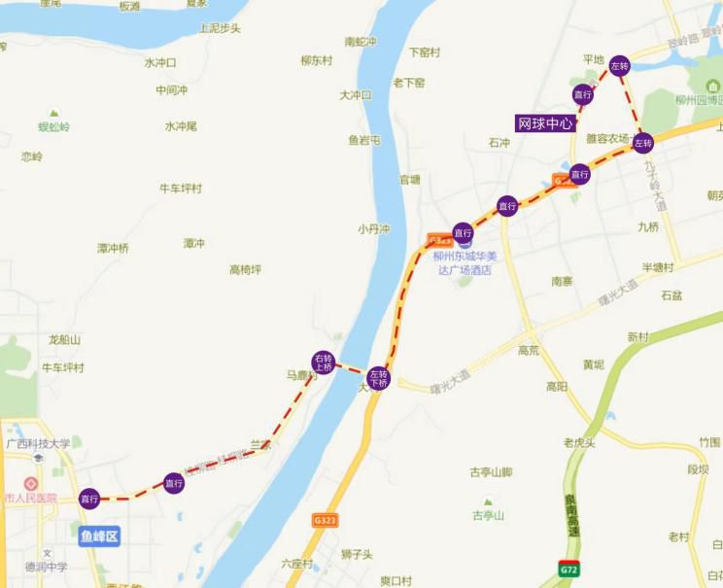Image resolution: width=723 pixels, height=588 pixels.
Task: Click the 直行 marker above 网球中心 label
Action: [x=583, y=95]
